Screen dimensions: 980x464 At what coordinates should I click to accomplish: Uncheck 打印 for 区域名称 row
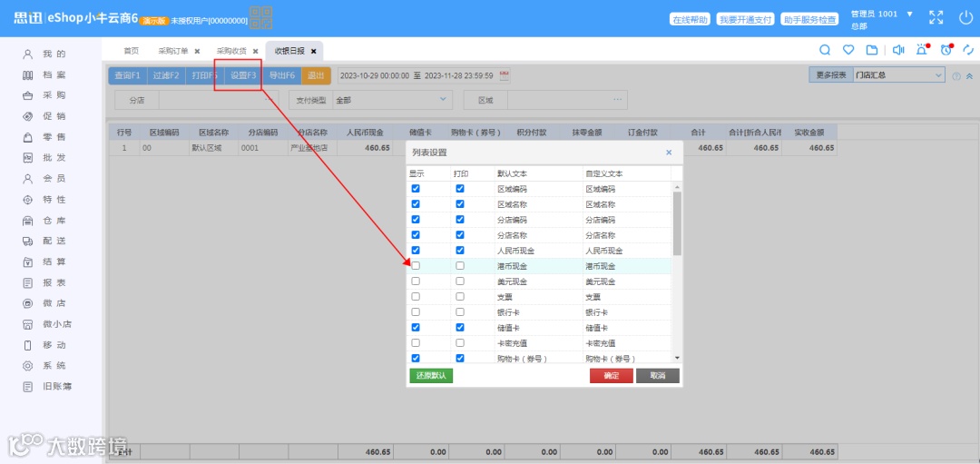tap(460, 204)
